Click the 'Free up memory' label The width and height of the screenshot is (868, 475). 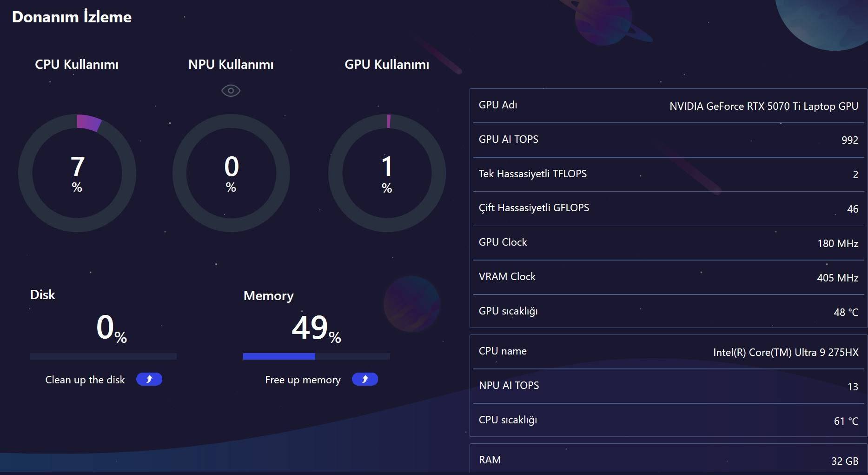coord(303,380)
